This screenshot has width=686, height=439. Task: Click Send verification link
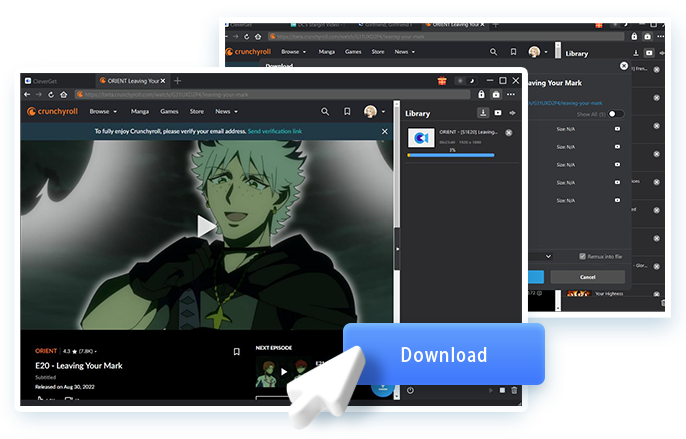pos(275,131)
